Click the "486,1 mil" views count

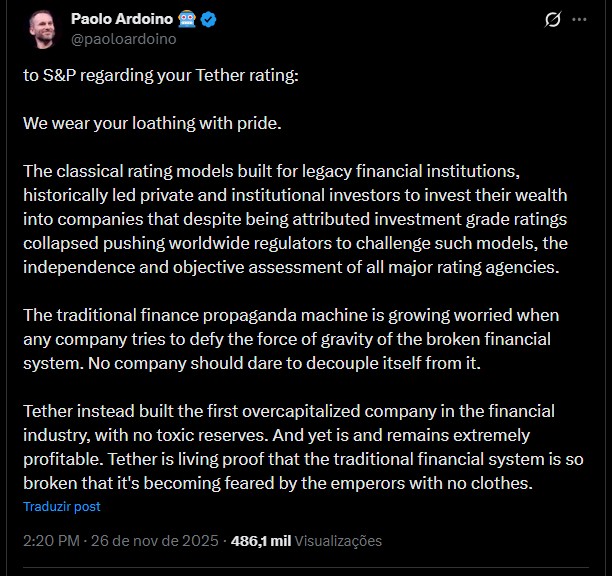point(260,541)
